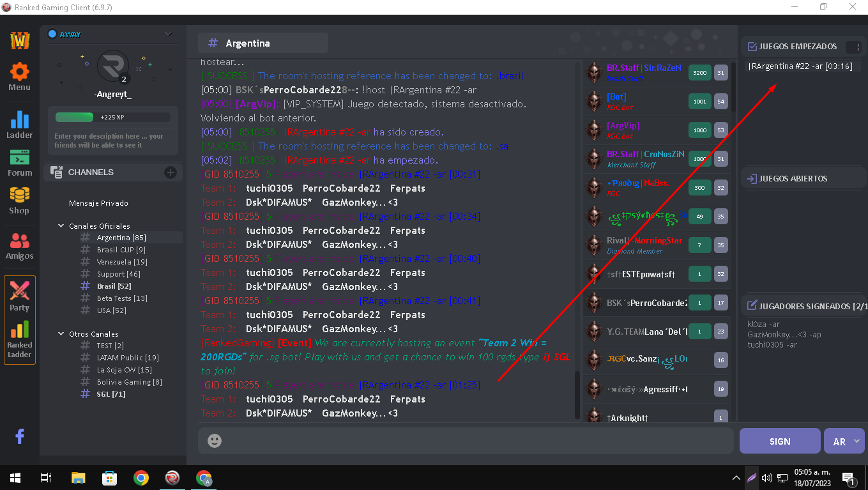Image resolution: width=868 pixels, height=490 pixels.
Task: Click the JUGADORES SIGNEADOS edit icon
Action: [752, 306]
